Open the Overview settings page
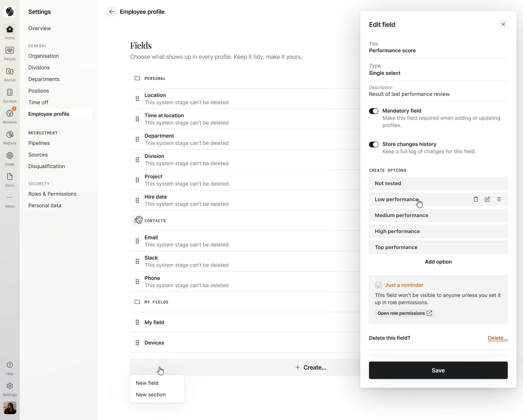This screenshot has width=523, height=420. [40, 28]
